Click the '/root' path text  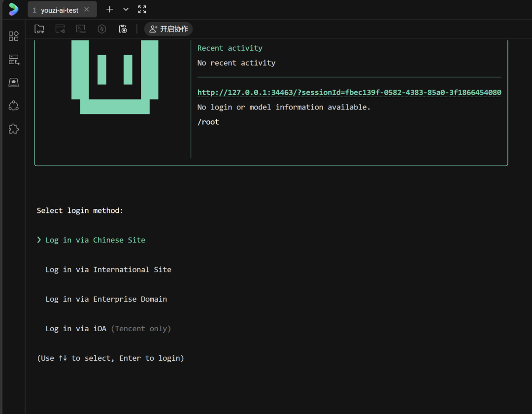tap(208, 122)
